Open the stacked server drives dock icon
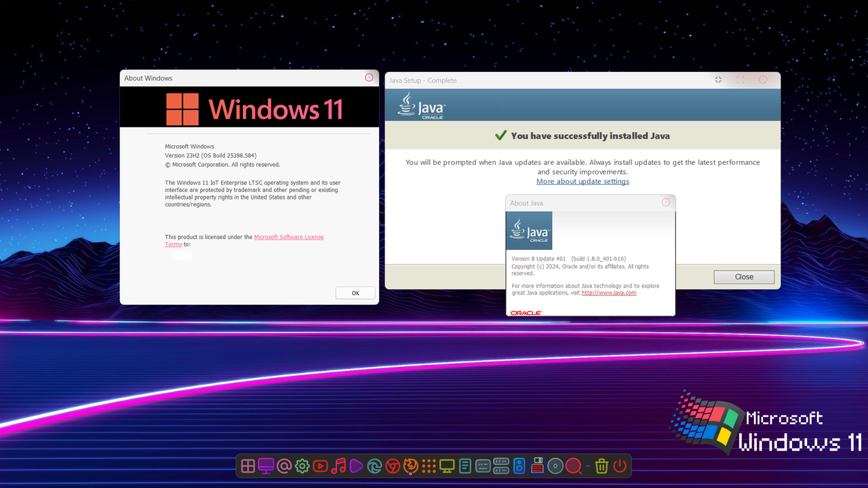This screenshot has height=488, width=868. tap(501, 466)
